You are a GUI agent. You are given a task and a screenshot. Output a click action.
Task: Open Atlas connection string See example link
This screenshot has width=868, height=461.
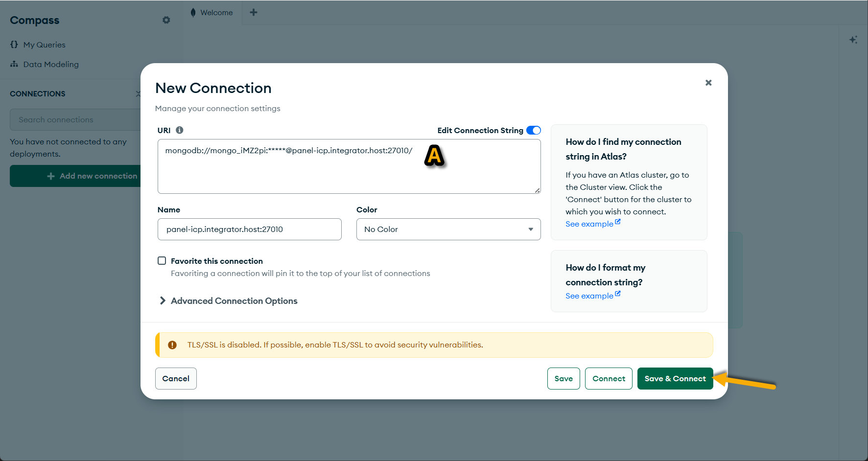tap(589, 224)
